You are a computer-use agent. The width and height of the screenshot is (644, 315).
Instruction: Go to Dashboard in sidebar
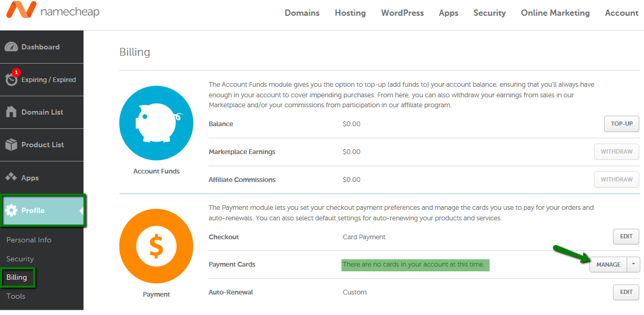(41, 47)
